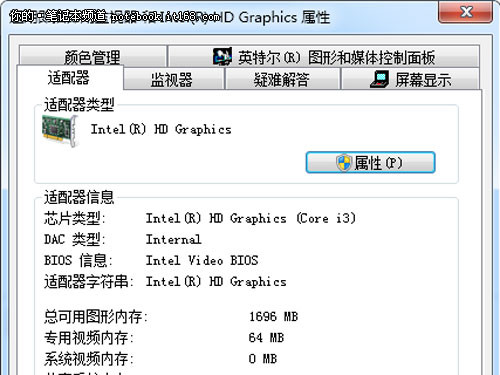Screen dimensions: 500x375
Task: Switch to the 监视器 tab
Action: click(173, 79)
